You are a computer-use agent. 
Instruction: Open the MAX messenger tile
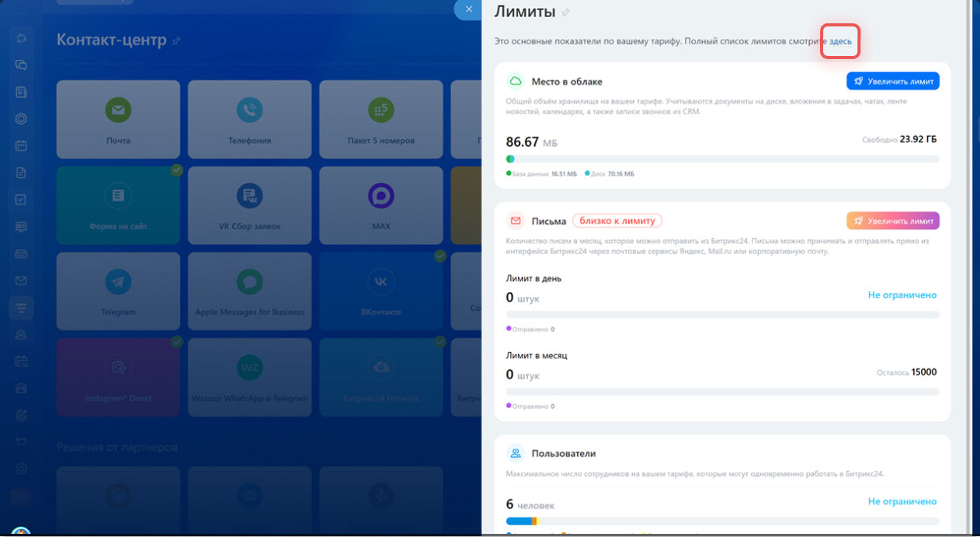(381, 206)
